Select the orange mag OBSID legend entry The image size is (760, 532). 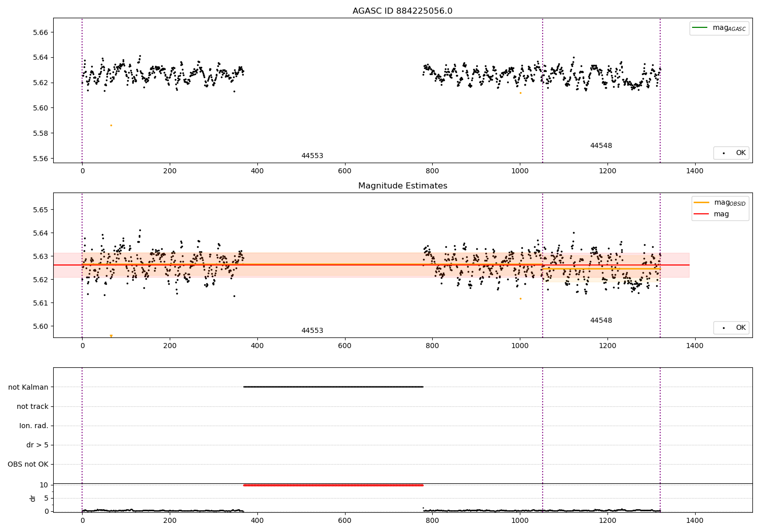[719, 203]
